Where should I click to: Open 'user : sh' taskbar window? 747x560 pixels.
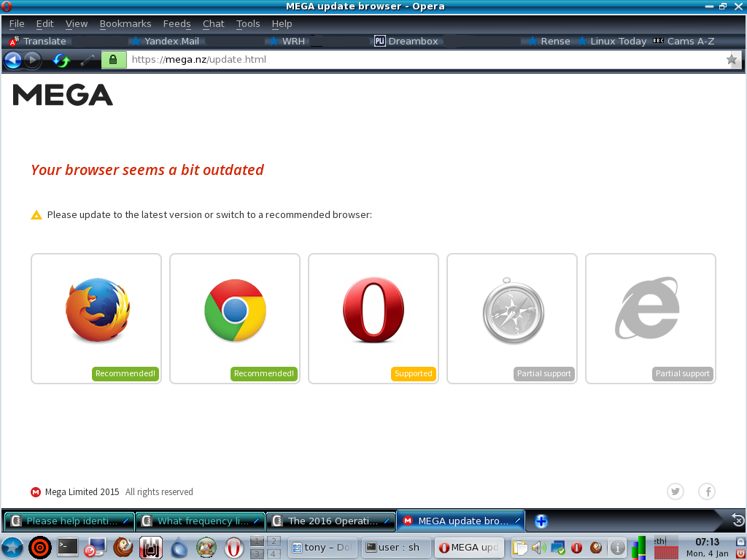coord(396,548)
